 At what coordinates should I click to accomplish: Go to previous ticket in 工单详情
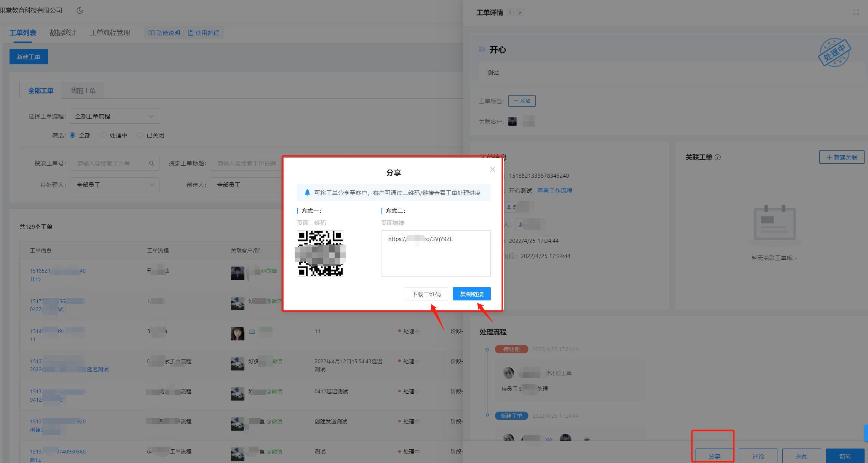click(x=511, y=13)
